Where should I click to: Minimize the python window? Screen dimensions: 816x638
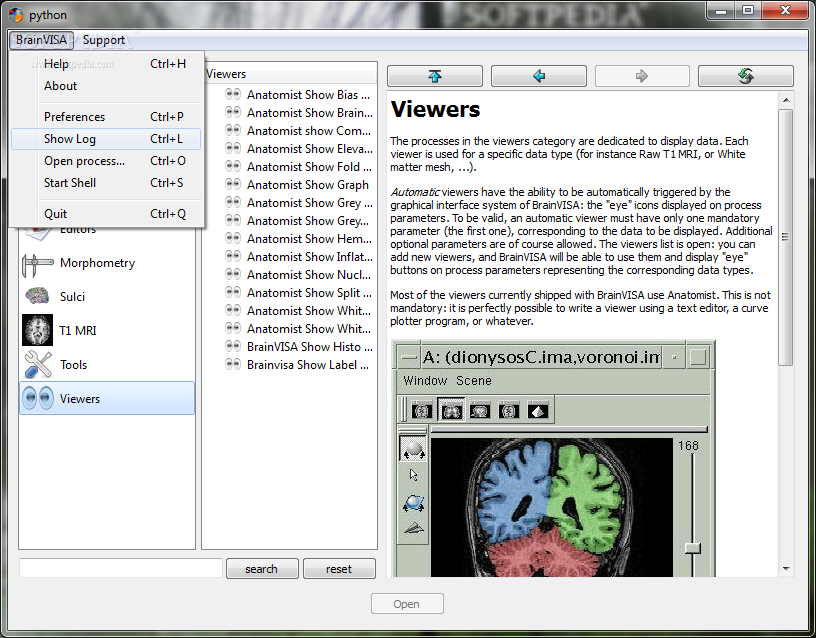721,10
